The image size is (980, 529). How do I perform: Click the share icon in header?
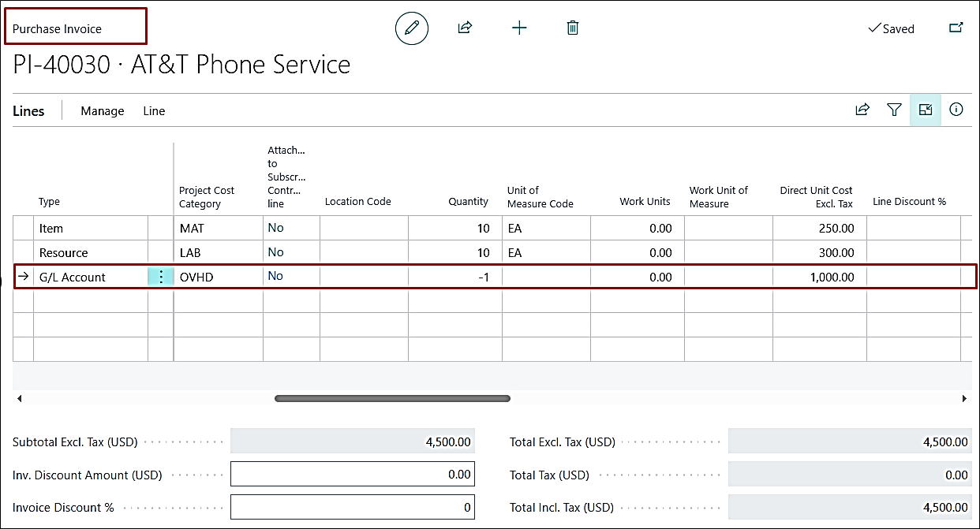[465, 28]
